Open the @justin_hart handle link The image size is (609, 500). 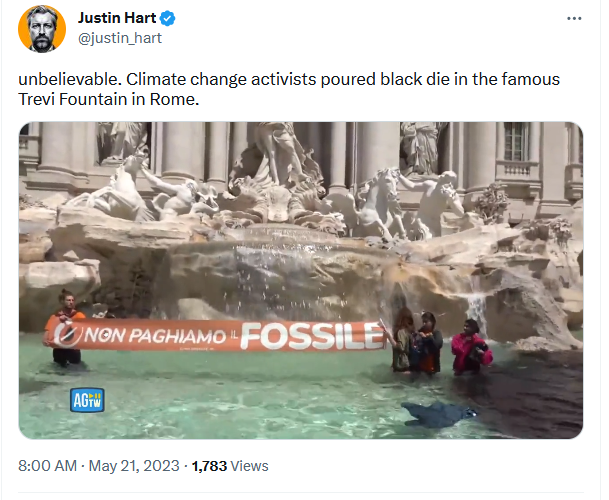(x=120, y=38)
